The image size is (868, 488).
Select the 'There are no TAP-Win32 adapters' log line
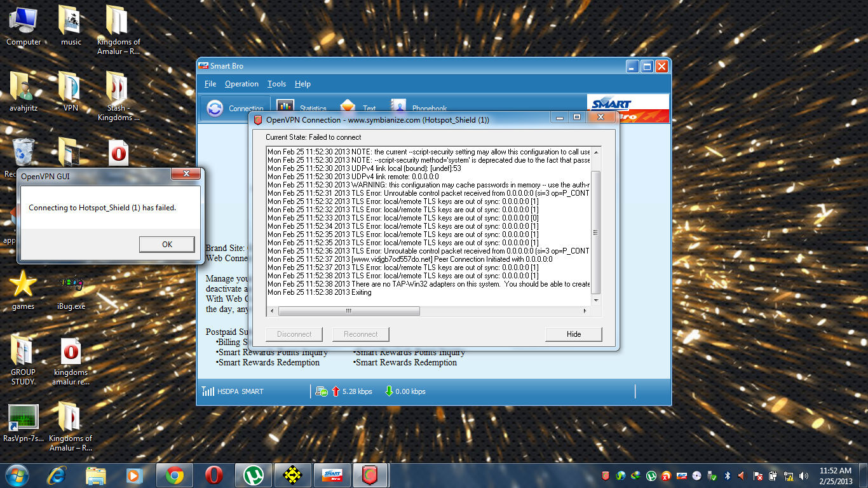(x=429, y=284)
